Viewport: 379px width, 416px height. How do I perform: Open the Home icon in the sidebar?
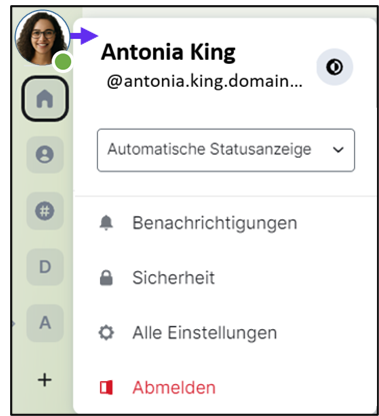pyautogui.click(x=45, y=99)
